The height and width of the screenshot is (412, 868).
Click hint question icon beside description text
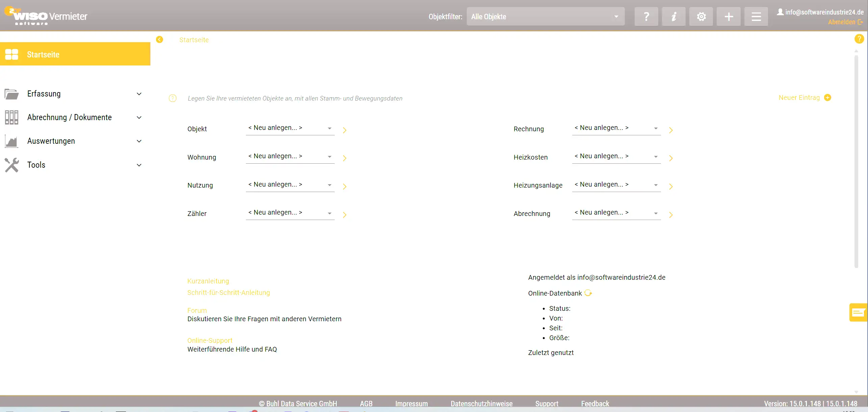tap(173, 98)
